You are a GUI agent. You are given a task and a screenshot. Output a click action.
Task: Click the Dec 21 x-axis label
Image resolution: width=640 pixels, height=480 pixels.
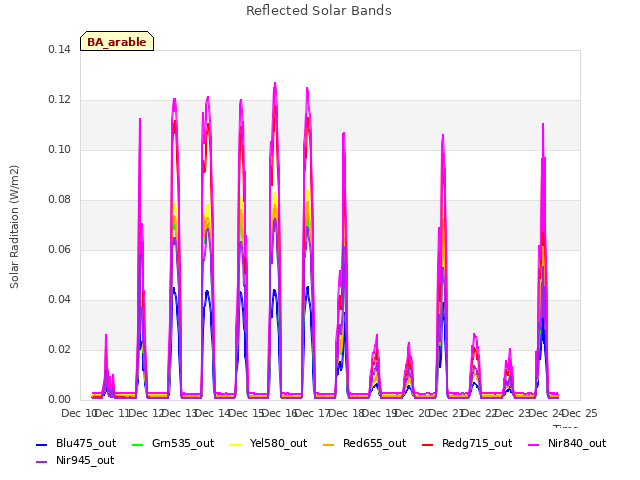(447, 413)
